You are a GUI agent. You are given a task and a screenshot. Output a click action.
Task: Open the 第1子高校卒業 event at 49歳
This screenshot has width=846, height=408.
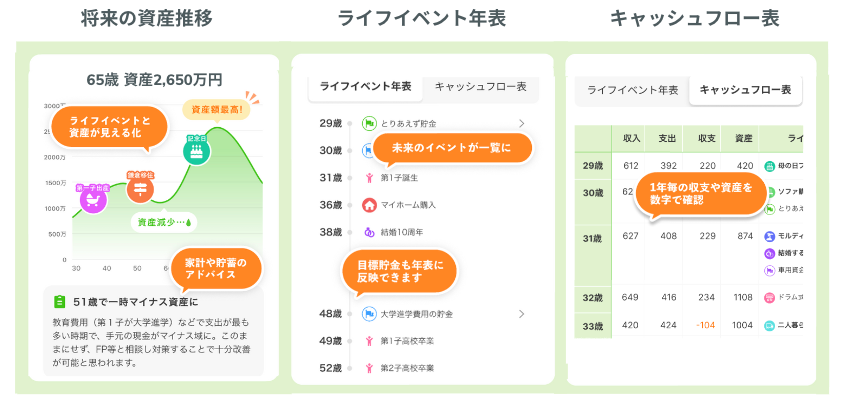click(x=407, y=341)
